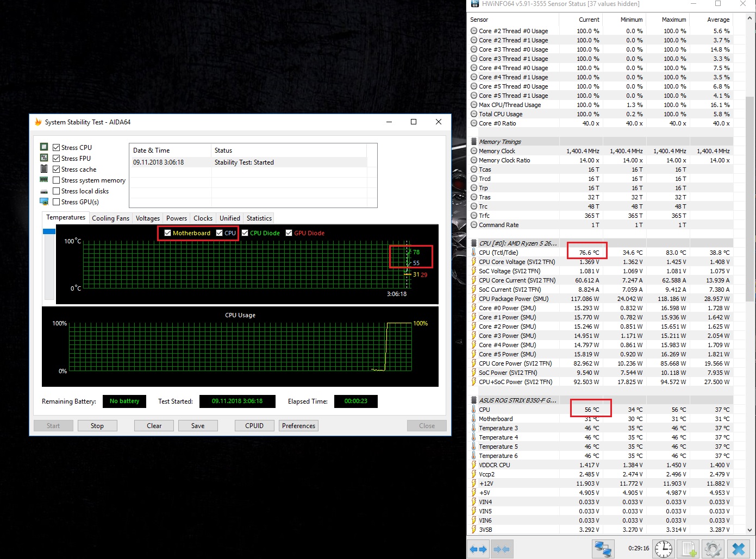Viewport: 756px width, 559px height.
Task: Go to the Clocks tab
Action: 203,218
